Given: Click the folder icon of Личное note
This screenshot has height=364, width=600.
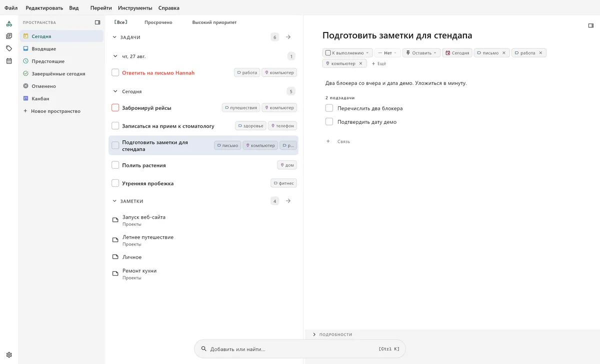Looking at the screenshot, I should coord(115,257).
